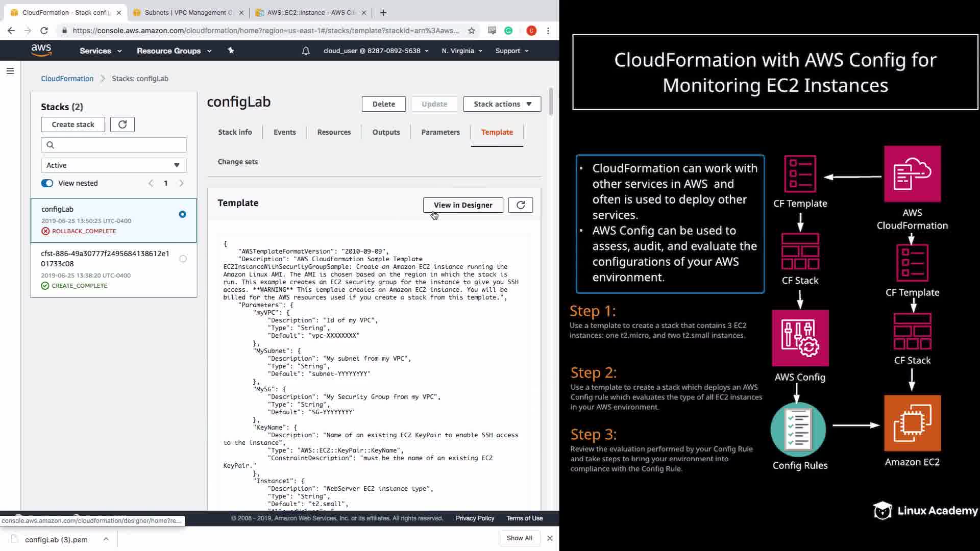The height and width of the screenshot is (551, 980).
Task: Expand the Stack actions dropdown
Action: pyautogui.click(x=502, y=104)
